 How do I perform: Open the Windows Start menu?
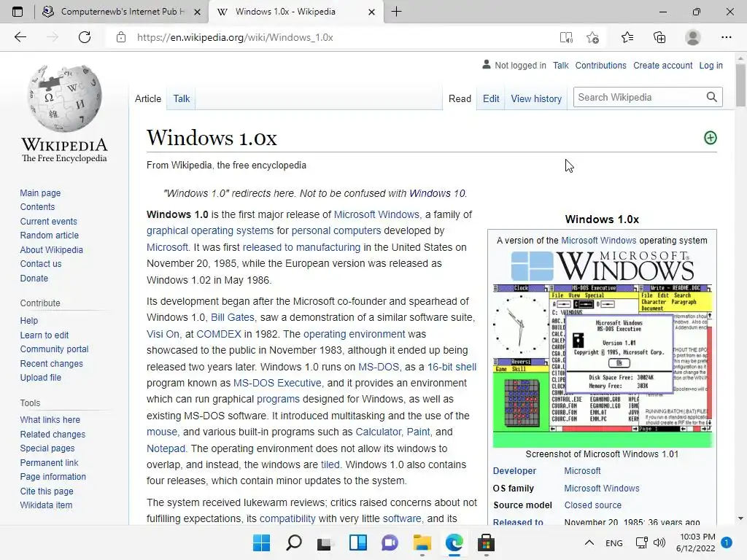pos(261,542)
